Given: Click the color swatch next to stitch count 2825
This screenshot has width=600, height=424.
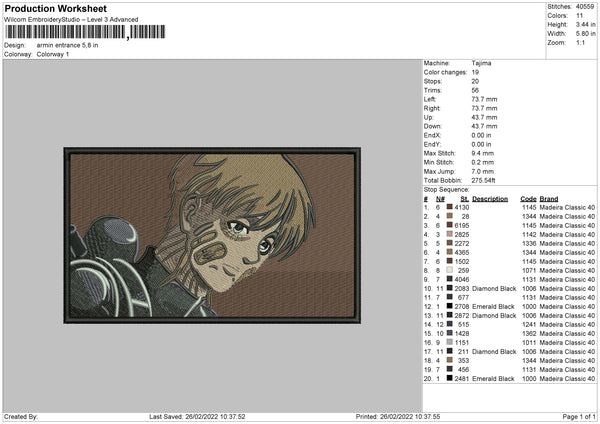Looking at the screenshot, I should [x=450, y=234].
